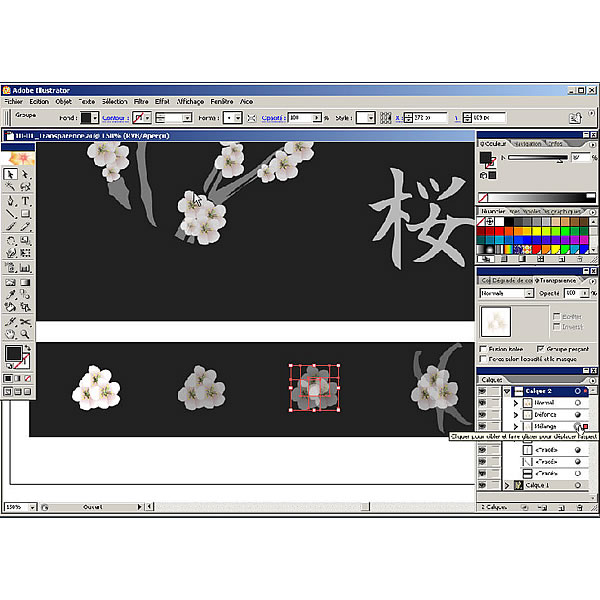The image size is (600, 600).
Task: Select the Hand tool
Action: tap(10, 334)
